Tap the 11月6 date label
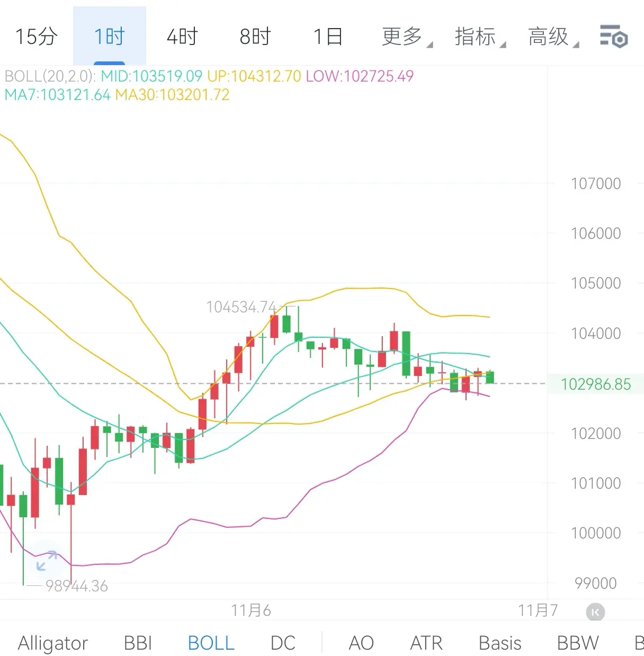This screenshot has width=644, height=656. 251,610
